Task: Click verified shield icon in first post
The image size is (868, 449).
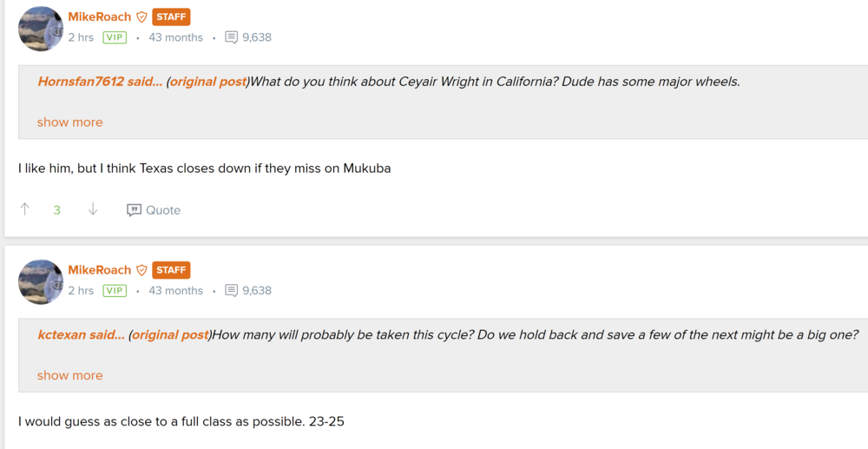Action: [x=141, y=17]
